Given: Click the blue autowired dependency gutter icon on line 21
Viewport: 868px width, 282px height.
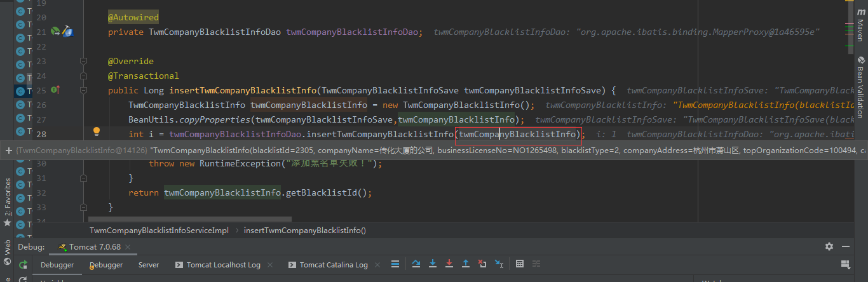Looking at the screenshot, I should [x=67, y=31].
